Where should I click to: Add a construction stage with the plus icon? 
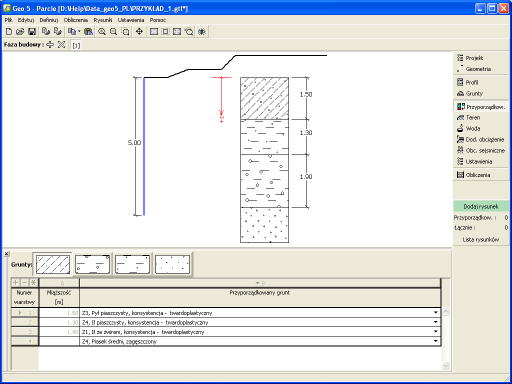click(x=50, y=44)
